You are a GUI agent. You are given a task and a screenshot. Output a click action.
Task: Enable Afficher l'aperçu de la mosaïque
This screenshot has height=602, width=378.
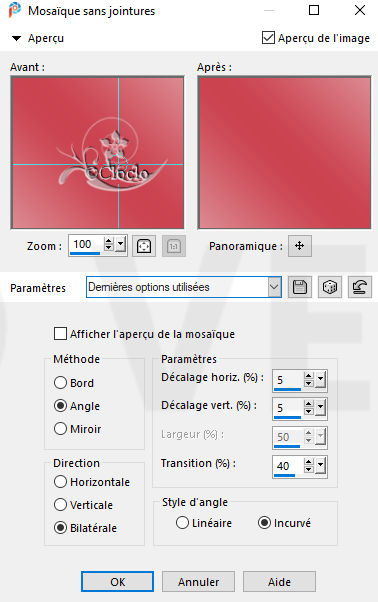tap(60, 334)
